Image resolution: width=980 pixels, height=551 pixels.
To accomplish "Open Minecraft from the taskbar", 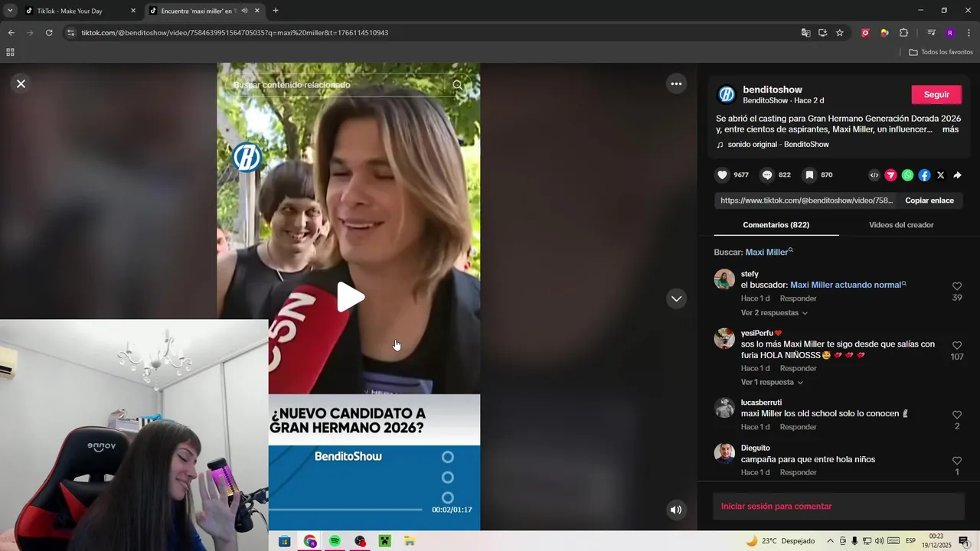I will [x=384, y=541].
